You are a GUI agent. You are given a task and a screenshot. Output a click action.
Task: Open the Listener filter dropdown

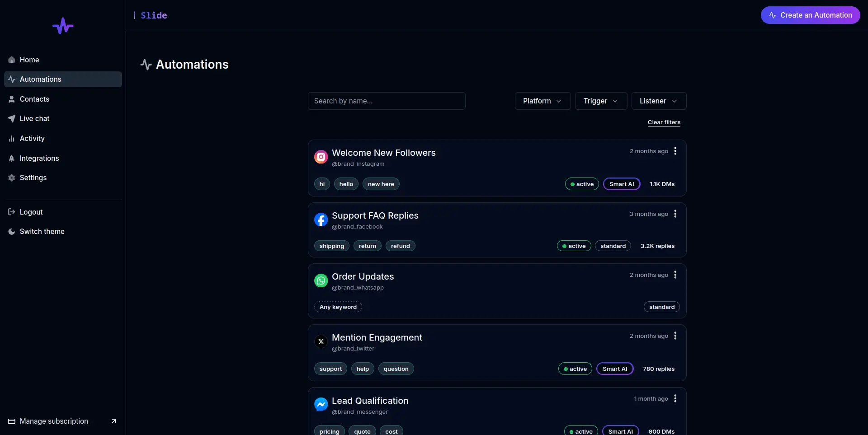[x=658, y=101]
